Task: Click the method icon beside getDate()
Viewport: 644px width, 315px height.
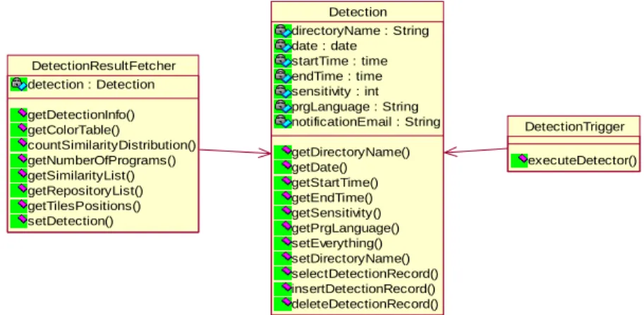Action: (284, 167)
